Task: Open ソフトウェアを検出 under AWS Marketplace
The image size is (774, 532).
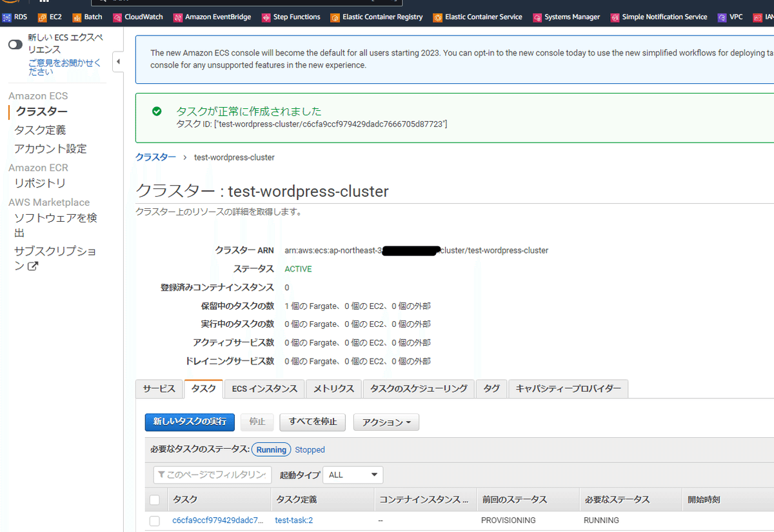Action: [55, 225]
